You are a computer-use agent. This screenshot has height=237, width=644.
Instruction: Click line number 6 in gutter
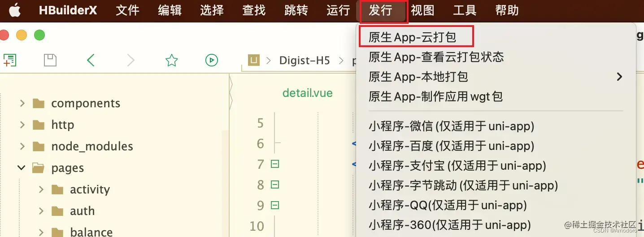point(261,144)
